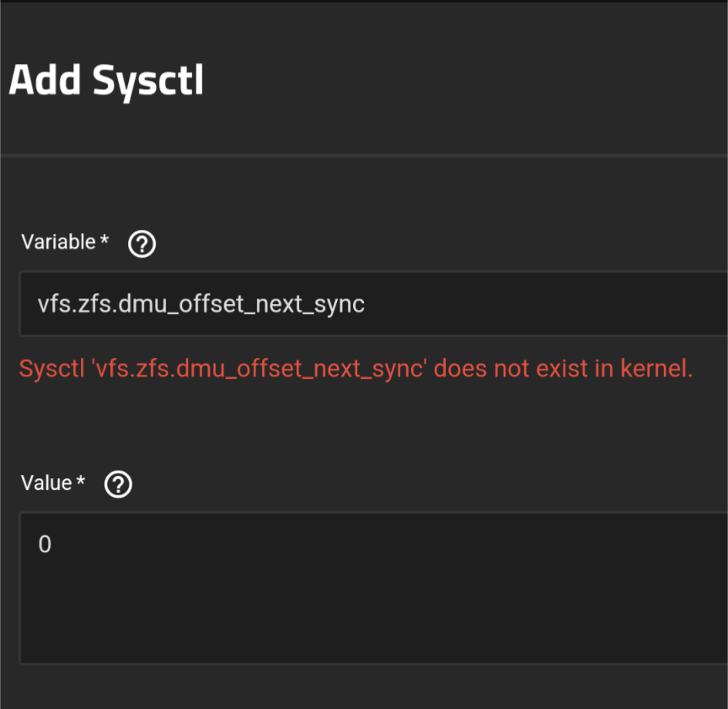This screenshot has width=728, height=709.
Task: Click the word 'Add' in the header
Action: point(45,81)
